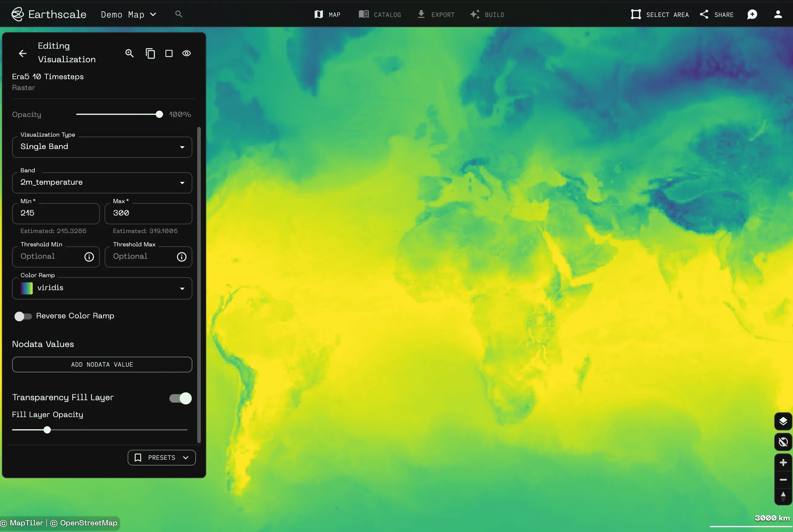Viewport: 793px width, 532px height.
Task: Toggle layer visibility with the eye icon
Action: pyautogui.click(x=187, y=53)
